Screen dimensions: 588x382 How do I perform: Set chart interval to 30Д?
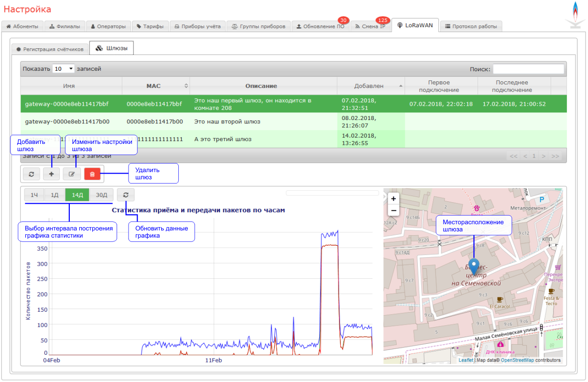pyautogui.click(x=101, y=195)
